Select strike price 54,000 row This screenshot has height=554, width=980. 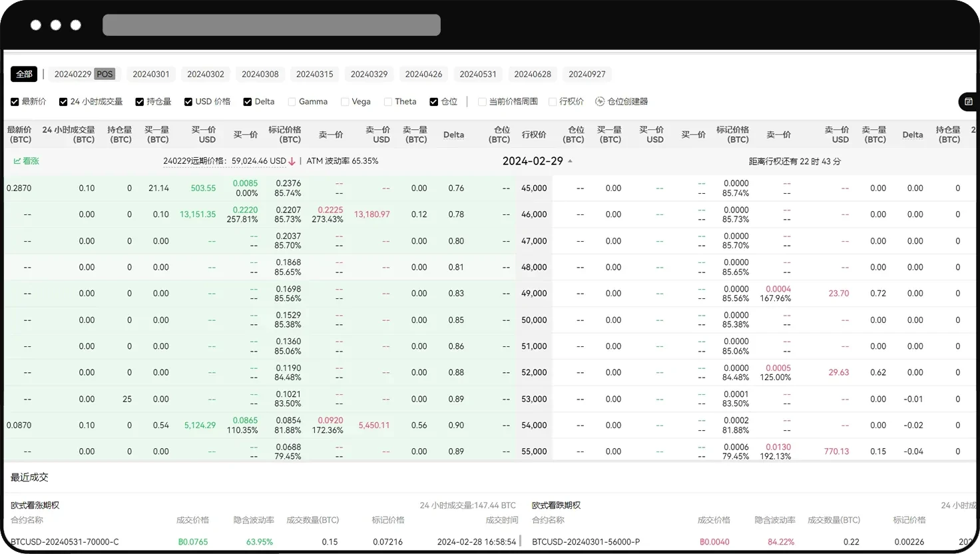pos(534,425)
